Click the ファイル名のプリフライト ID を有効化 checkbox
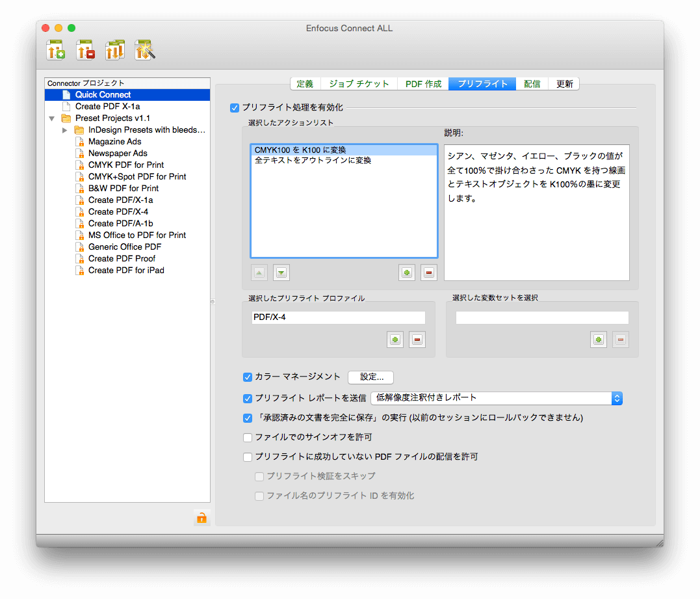This screenshot has height=599, width=700. [x=259, y=496]
